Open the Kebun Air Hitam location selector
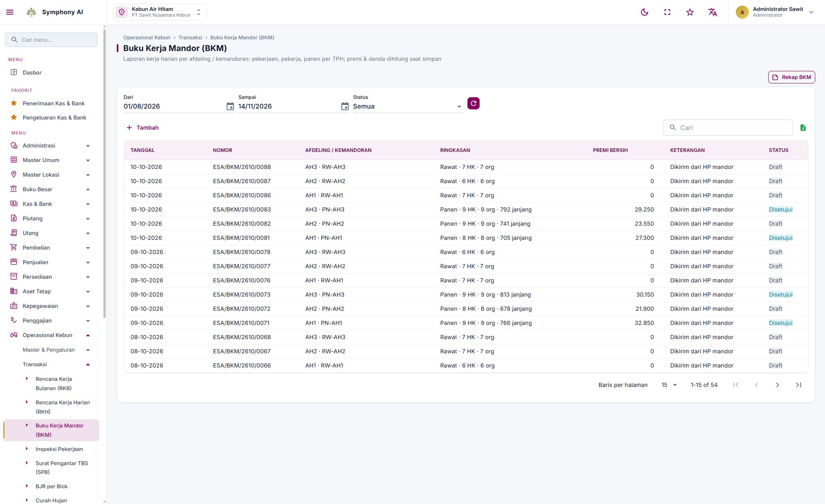This screenshot has width=825, height=504. click(x=160, y=12)
